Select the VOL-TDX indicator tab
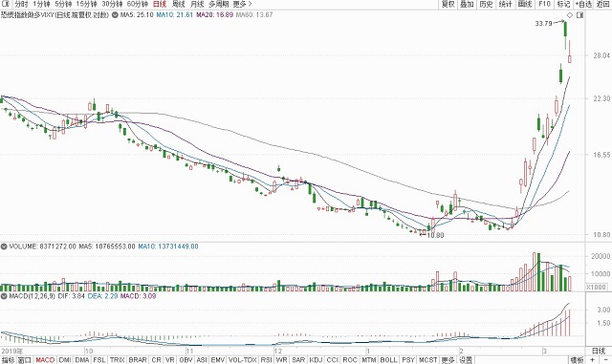This screenshot has width=612, height=364. [242, 360]
